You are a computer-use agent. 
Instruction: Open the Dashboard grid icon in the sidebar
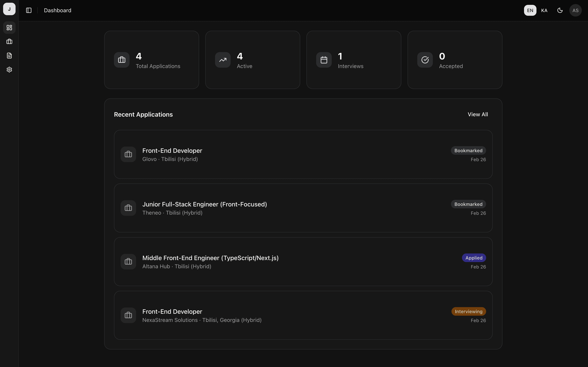[x=9, y=27]
